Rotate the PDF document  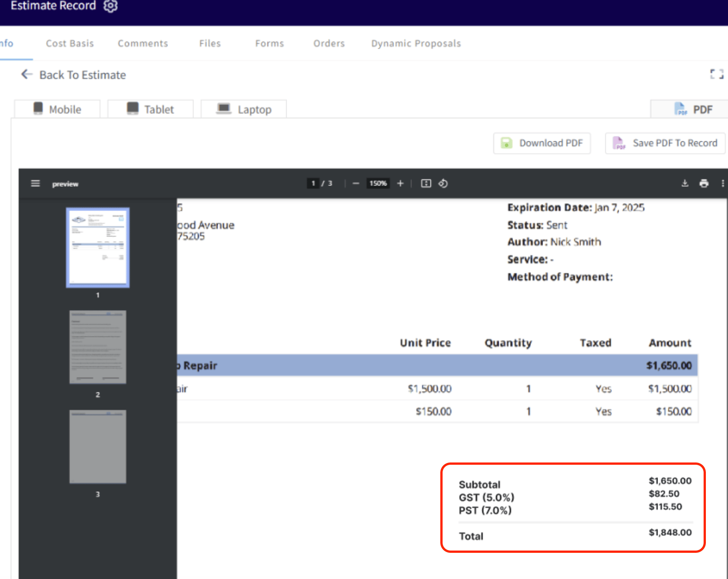pos(443,183)
